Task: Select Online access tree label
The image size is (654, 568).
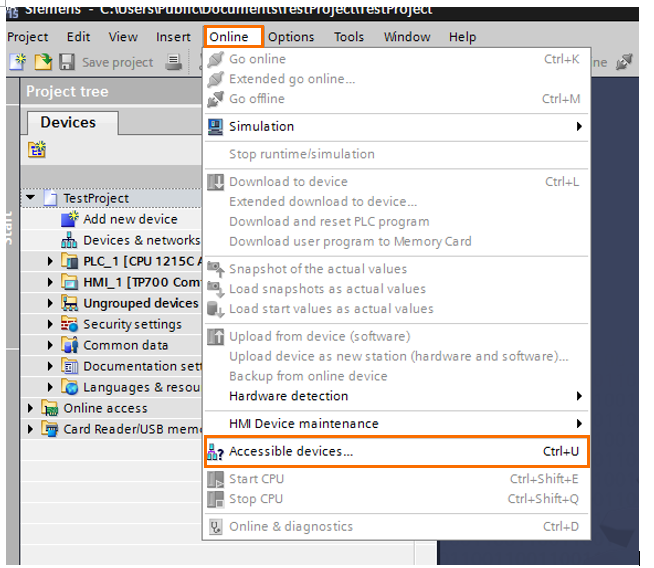Action: tap(105, 408)
